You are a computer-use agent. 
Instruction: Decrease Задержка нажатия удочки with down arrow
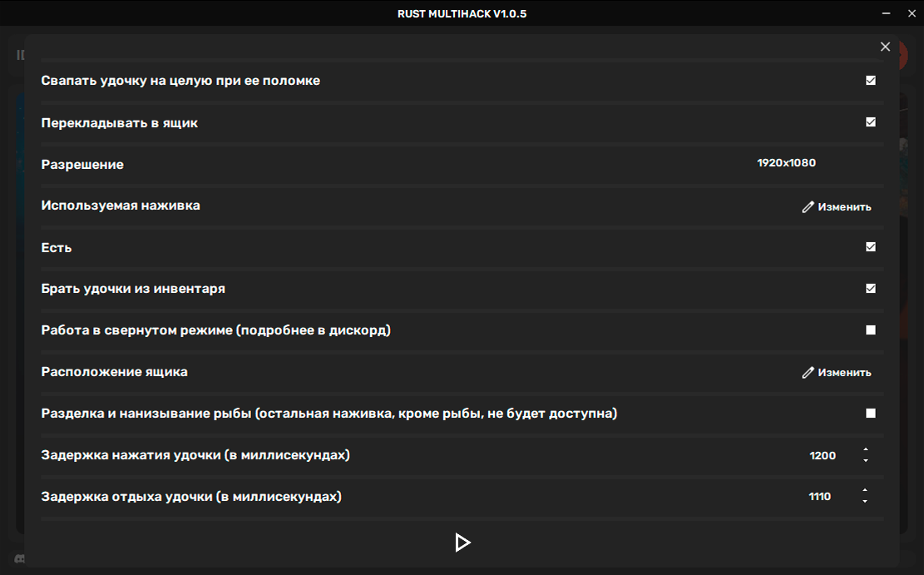pos(866,460)
